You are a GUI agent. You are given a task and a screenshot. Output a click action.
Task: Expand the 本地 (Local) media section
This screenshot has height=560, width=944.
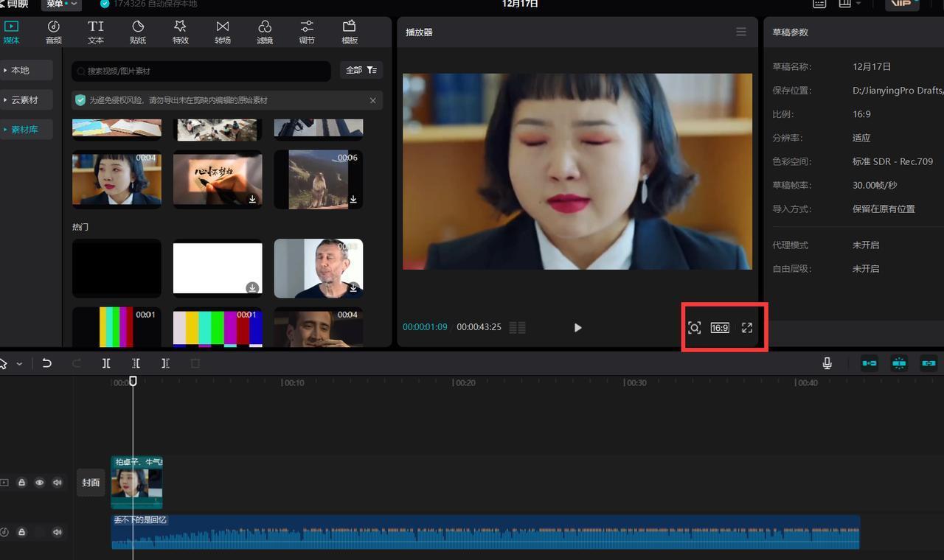(x=26, y=70)
